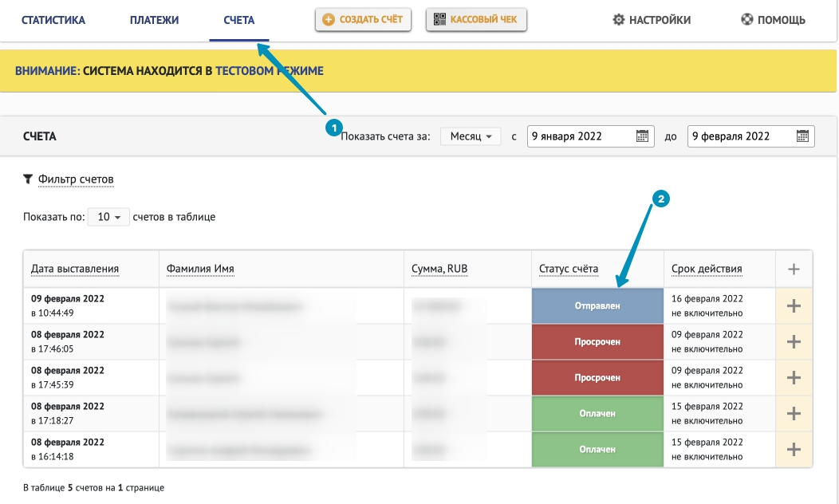Click the blue Отправлен status cell

[x=597, y=305]
